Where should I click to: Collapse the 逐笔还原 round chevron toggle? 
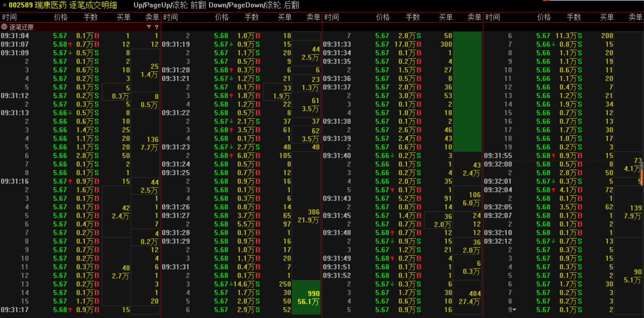[4, 27]
